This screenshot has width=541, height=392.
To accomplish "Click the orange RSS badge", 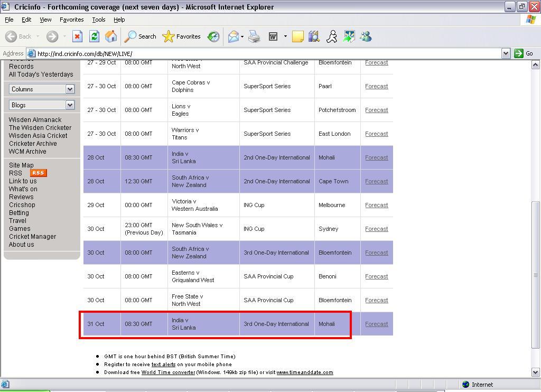I will (38, 173).
